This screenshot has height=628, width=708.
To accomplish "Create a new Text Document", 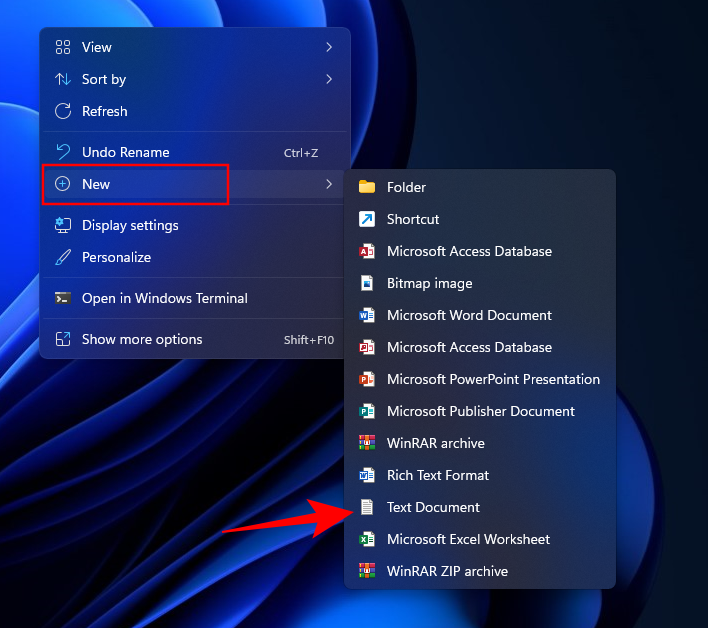I will coord(433,507).
